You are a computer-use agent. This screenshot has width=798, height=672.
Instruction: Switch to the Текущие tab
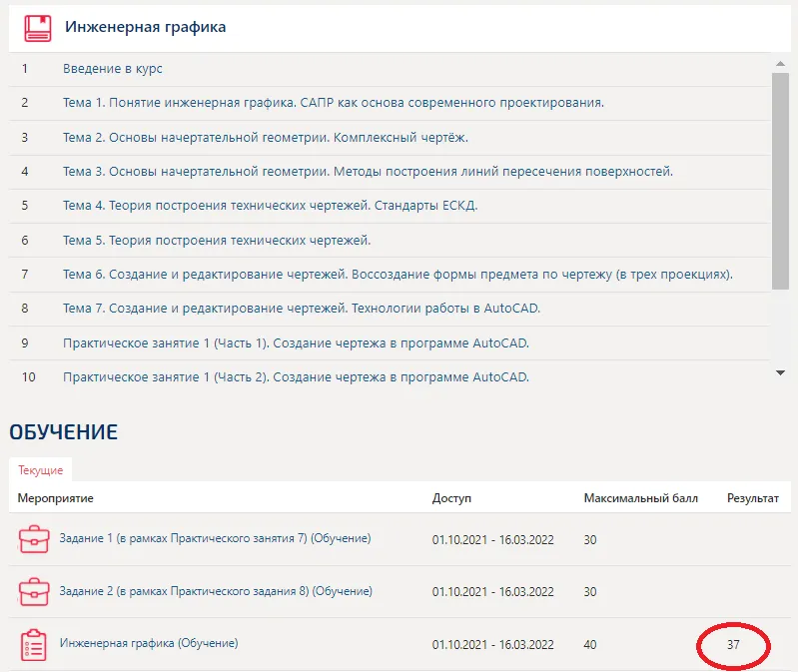coord(41,469)
